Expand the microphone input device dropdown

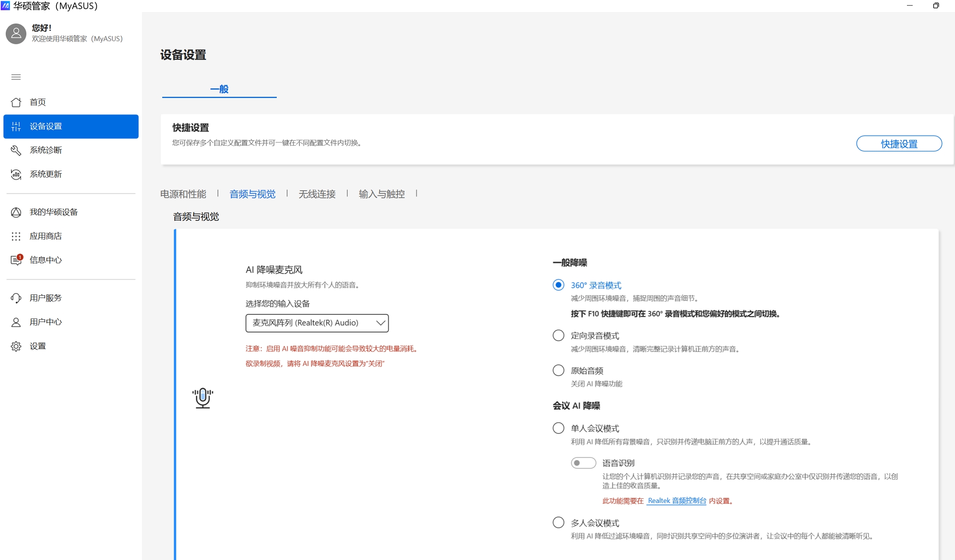(317, 323)
